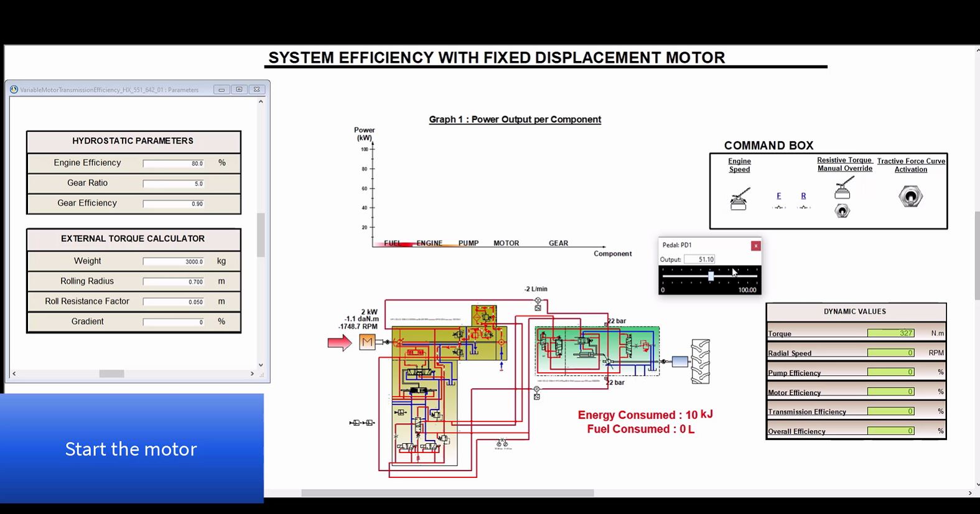Image resolution: width=980 pixels, height=514 pixels.
Task: Click the 'Resistive Torque Manual Override' label
Action: point(844,164)
